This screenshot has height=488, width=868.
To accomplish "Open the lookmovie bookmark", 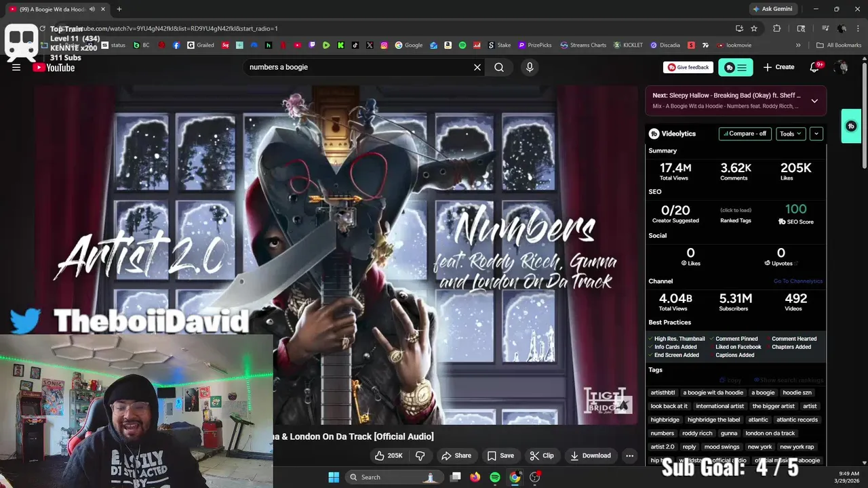I will pos(734,45).
